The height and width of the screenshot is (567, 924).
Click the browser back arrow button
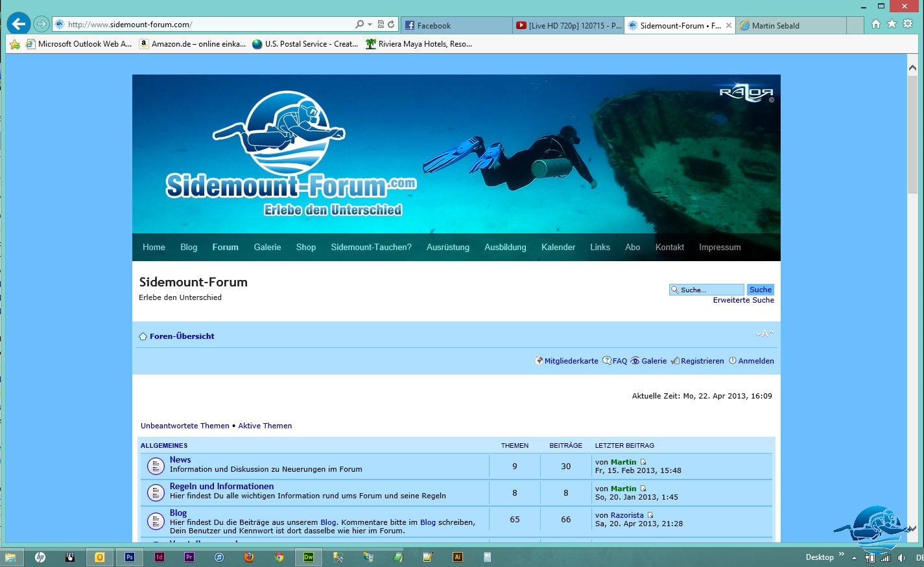pos(19,25)
